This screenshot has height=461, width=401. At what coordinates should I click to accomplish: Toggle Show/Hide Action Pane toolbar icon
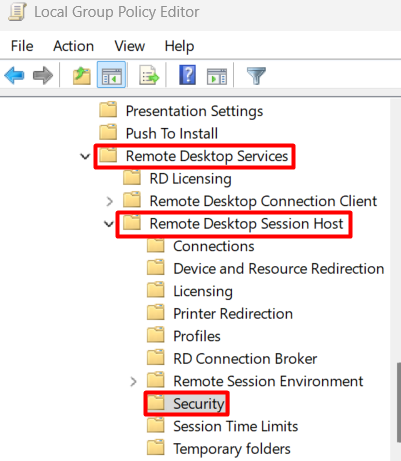(x=217, y=76)
